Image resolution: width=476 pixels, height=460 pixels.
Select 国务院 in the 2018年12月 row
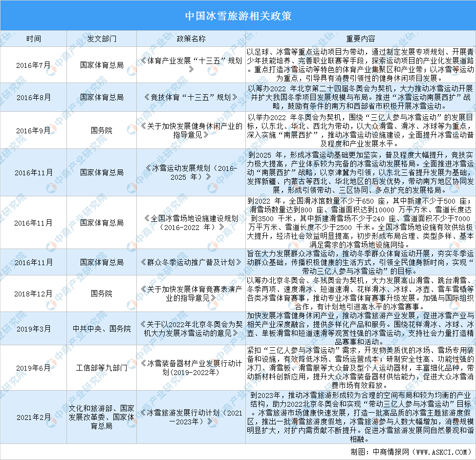pyautogui.click(x=101, y=293)
